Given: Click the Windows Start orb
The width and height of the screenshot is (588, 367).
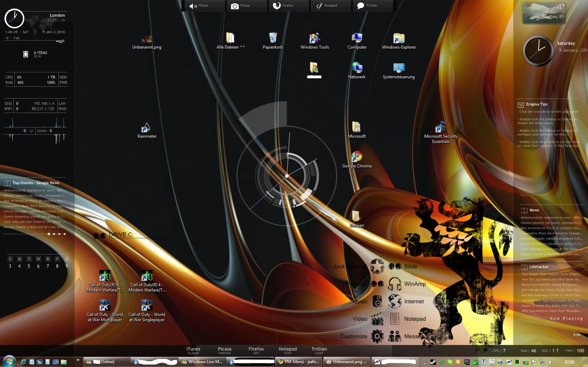Looking at the screenshot, I should [9, 361].
